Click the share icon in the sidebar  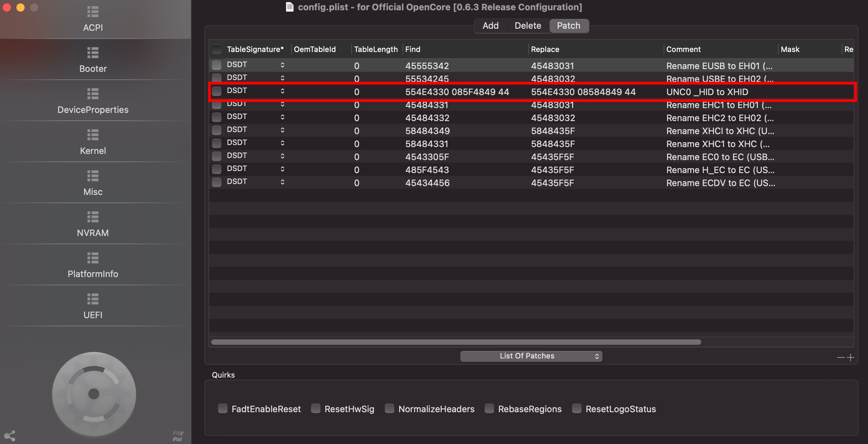pos(10,435)
